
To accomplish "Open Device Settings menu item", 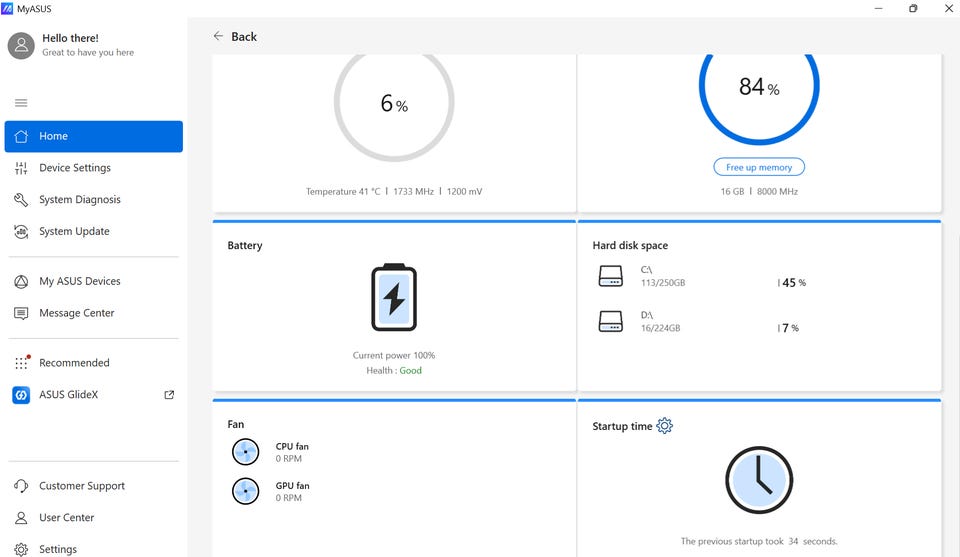I will point(94,168).
